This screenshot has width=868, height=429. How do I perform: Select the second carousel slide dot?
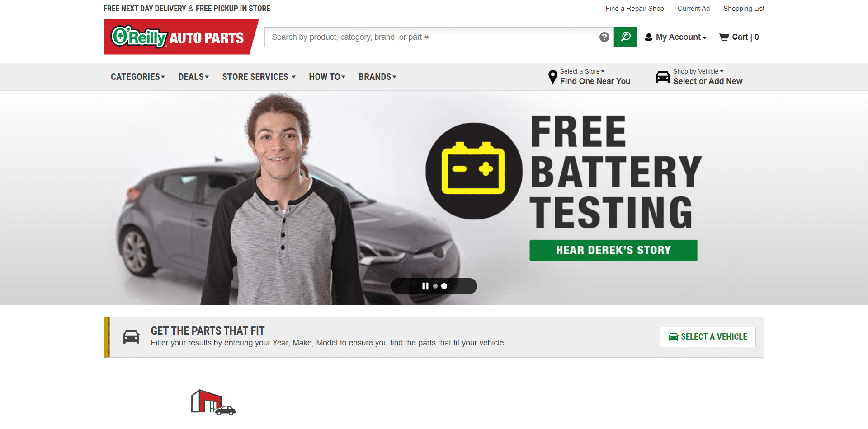coord(444,286)
